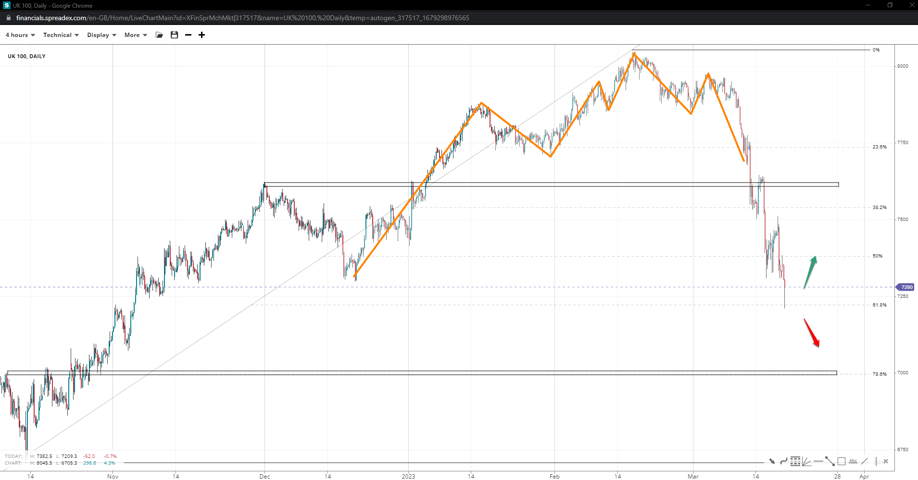918x480 pixels.
Task: Activate the Abc text annotation tool
Action: [x=853, y=461]
